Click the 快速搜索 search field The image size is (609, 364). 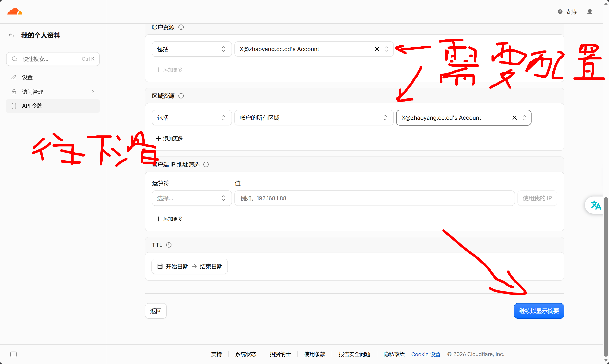pyautogui.click(x=53, y=59)
